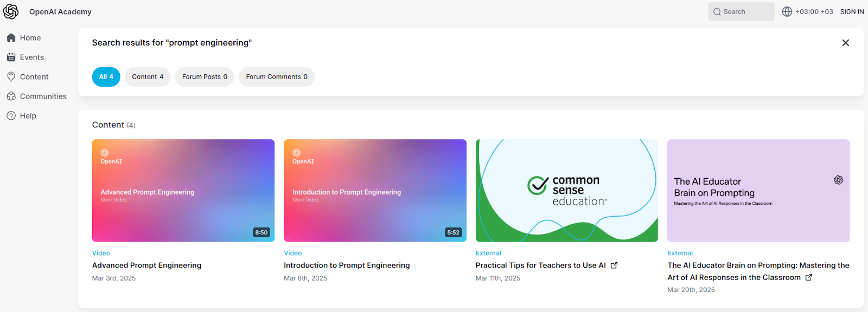The image size is (868, 312).
Task: Select the Forum Posts 0 filter tab
Action: (x=205, y=77)
